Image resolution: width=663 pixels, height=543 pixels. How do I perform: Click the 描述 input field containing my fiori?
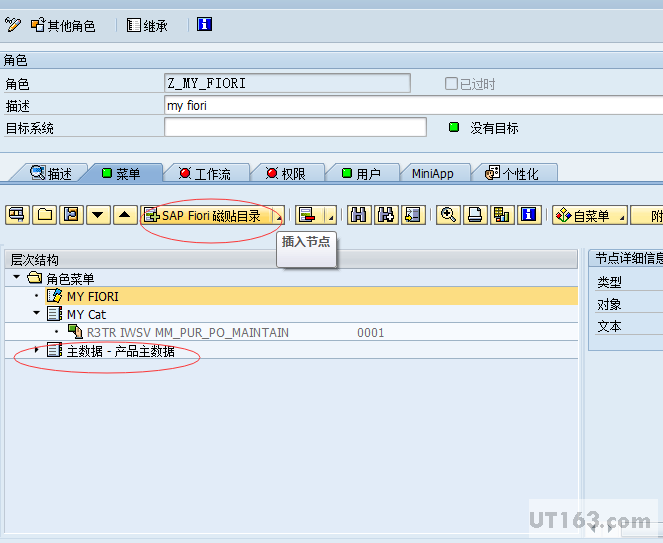(414, 105)
